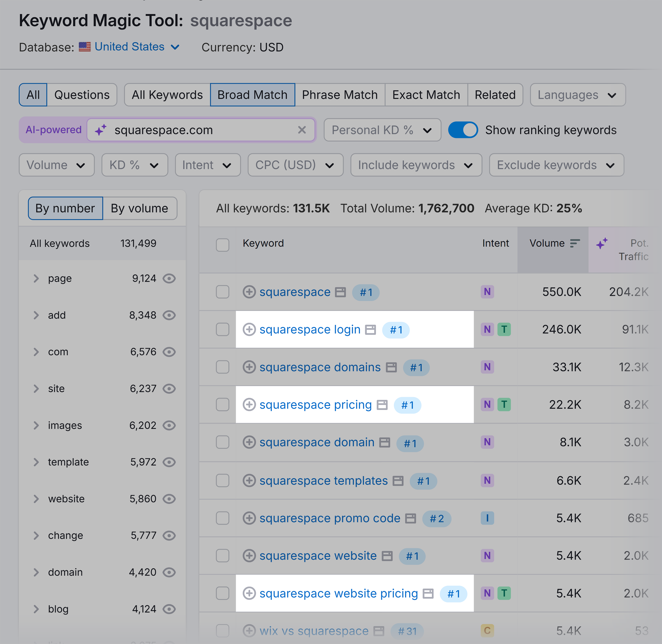The width and height of the screenshot is (662, 644).
Task: Click the N intent badge for squarespace
Action: point(487,292)
